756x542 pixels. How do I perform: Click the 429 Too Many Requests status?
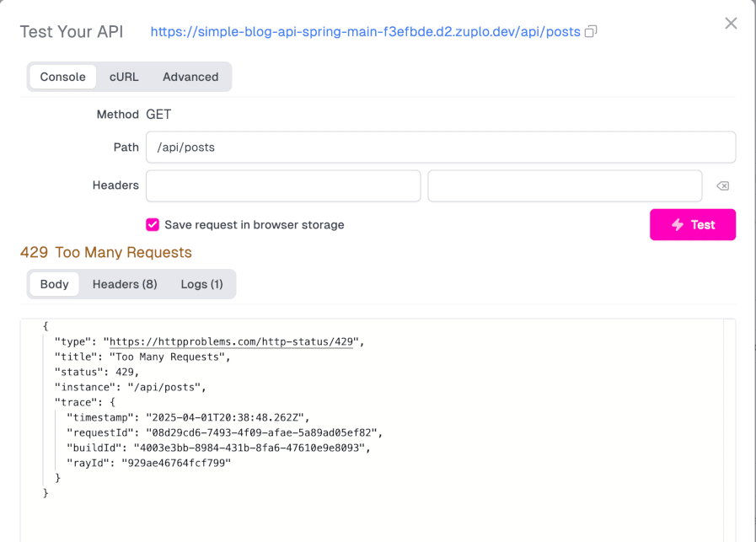coord(106,252)
